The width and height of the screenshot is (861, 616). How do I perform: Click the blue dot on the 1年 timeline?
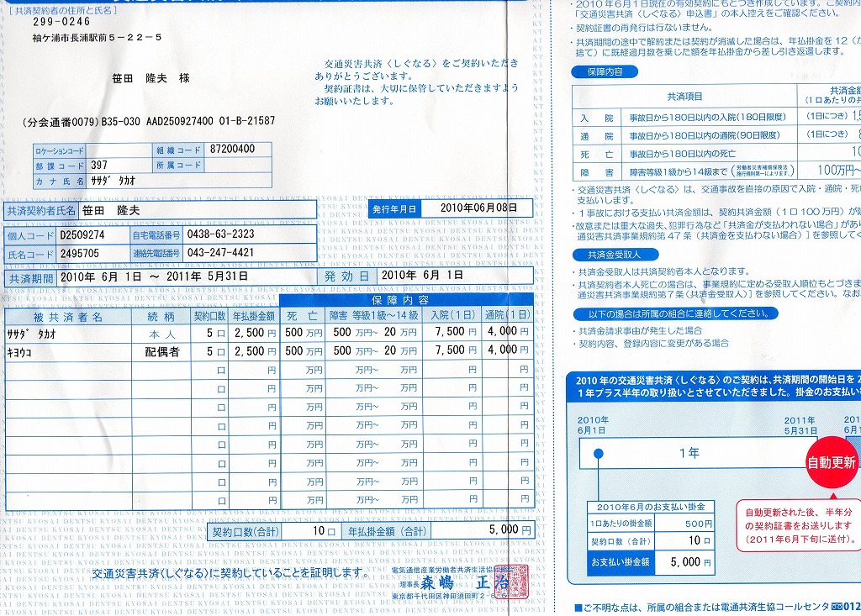(599, 454)
